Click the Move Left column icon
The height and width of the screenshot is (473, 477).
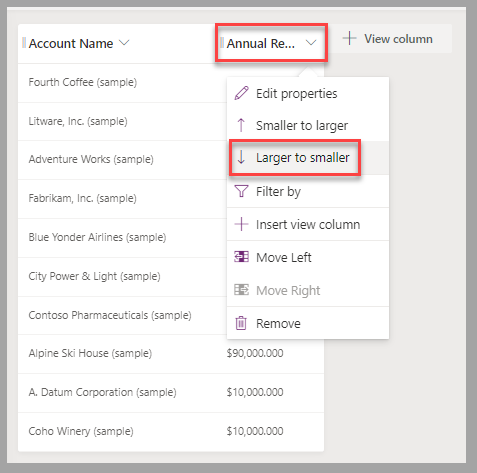pos(241,257)
